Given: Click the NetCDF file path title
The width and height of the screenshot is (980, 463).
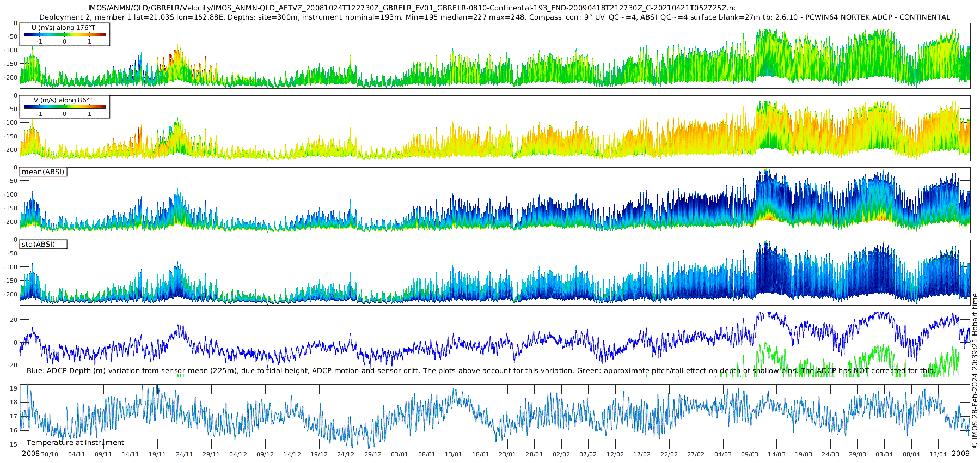Looking at the screenshot, I should click(x=412, y=8).
